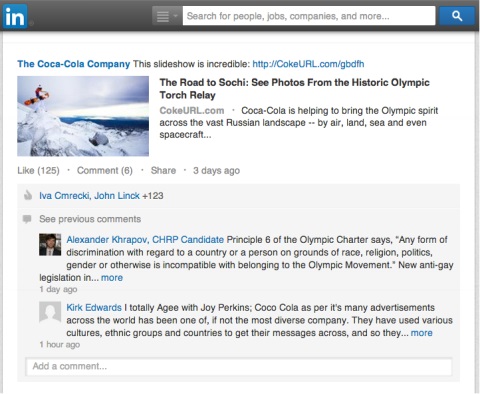Click the 1 day ago timestamp
480x394 pixels.
(58, 289)
